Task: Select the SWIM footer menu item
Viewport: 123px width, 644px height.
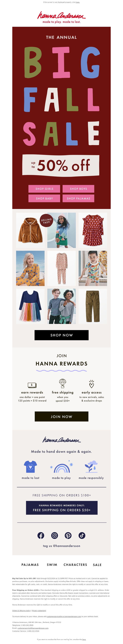Action: click(52, 564)
